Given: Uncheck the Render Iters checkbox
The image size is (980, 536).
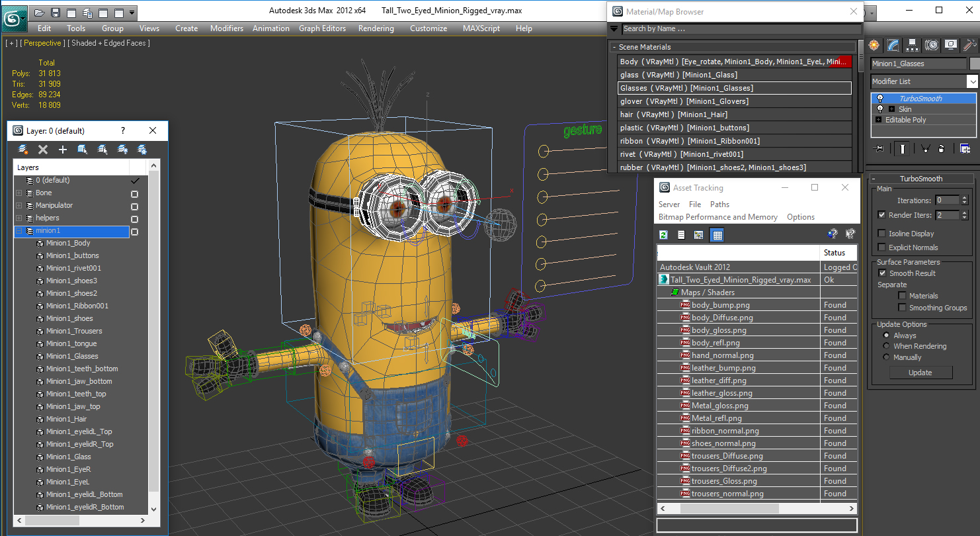Looking at the screenshot, I should coord(881,215).
